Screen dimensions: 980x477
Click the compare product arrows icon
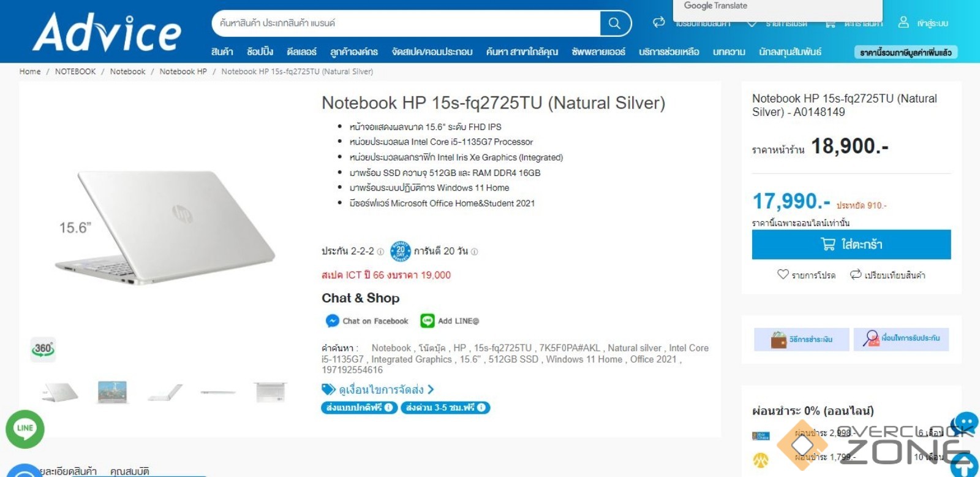(856, 275)
